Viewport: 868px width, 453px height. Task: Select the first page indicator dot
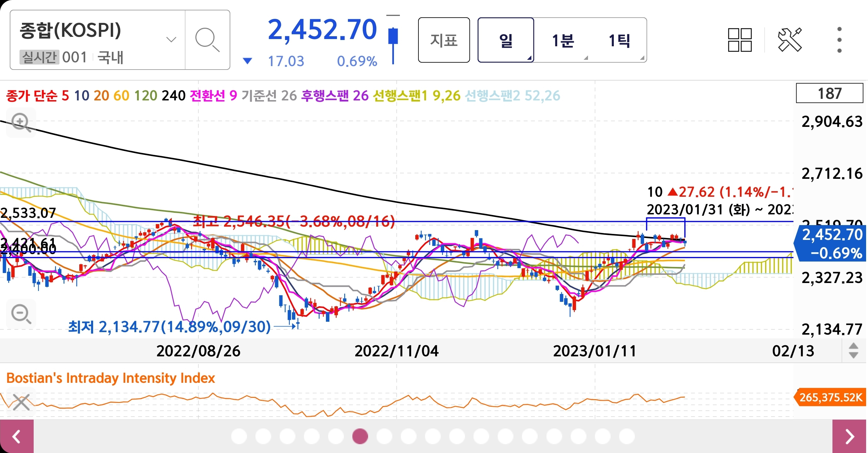coord(239,436)
